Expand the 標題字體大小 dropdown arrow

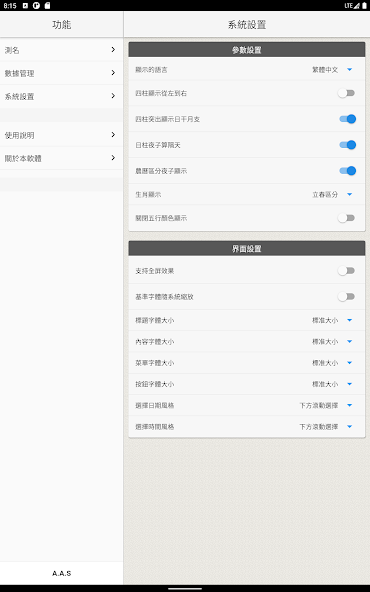[350, 320]
